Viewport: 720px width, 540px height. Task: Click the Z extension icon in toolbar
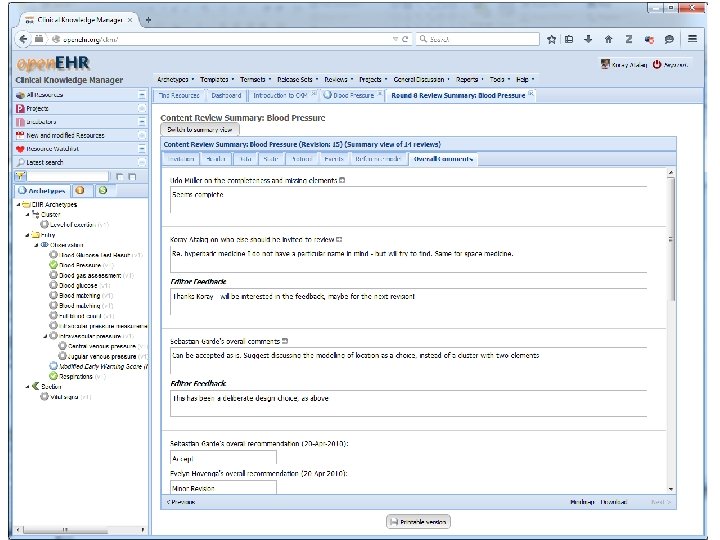(629, 39)
